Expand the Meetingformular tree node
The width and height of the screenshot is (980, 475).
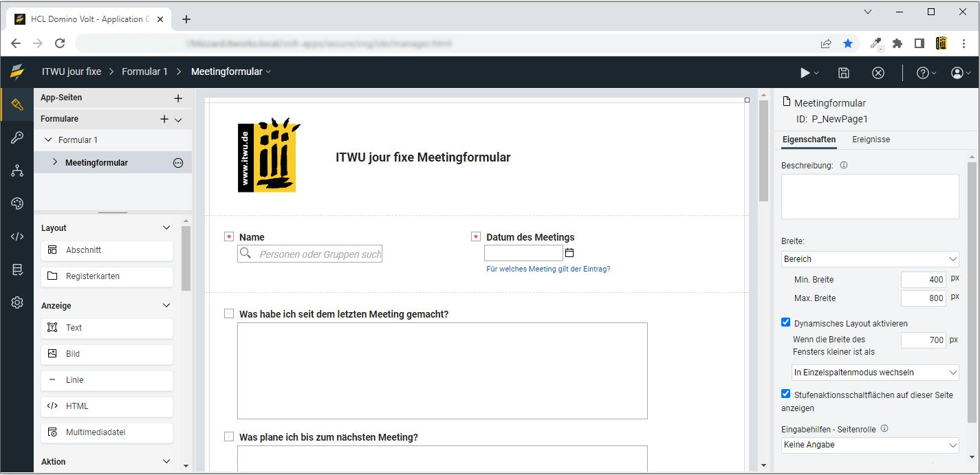point(55,162)
